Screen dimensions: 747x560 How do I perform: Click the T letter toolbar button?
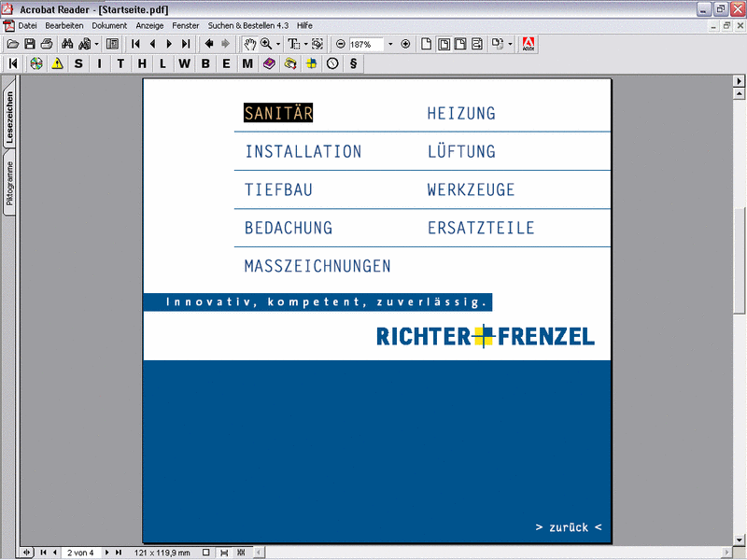point(120,63)
